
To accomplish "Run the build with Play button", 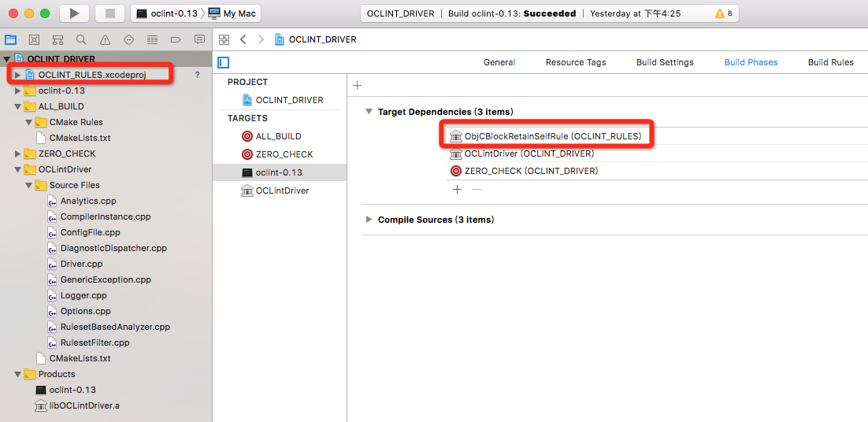I will click(75, 13).
